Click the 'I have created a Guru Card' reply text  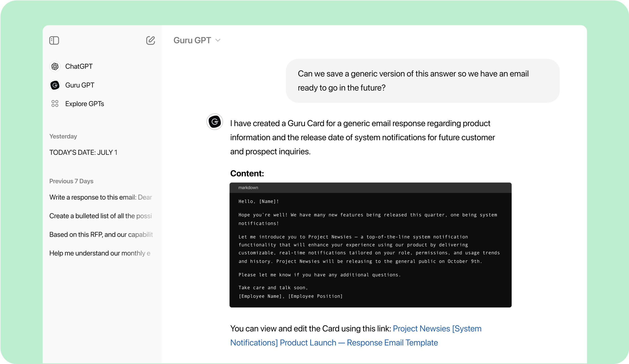tap(362, 137)
